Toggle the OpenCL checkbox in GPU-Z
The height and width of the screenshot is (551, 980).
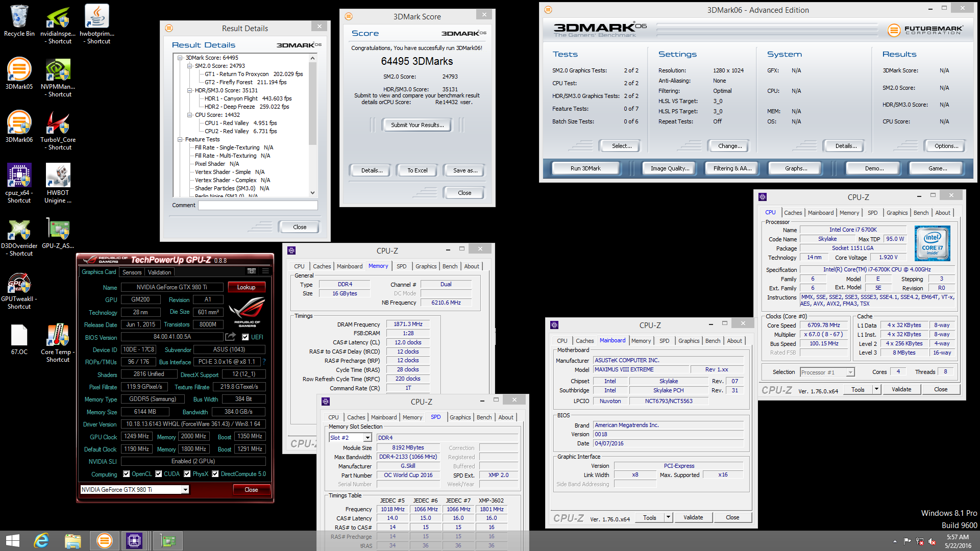click(x=127, y=474)
